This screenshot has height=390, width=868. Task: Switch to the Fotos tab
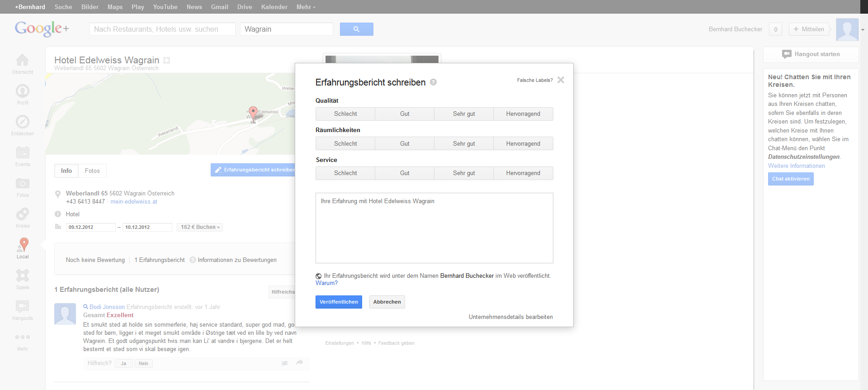tap(92, 171)
